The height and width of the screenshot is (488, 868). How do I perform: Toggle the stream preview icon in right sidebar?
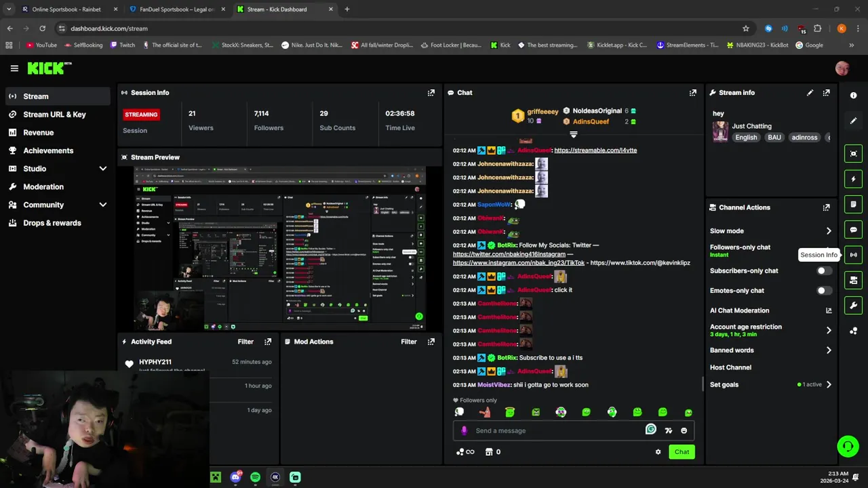click(853, 154)
